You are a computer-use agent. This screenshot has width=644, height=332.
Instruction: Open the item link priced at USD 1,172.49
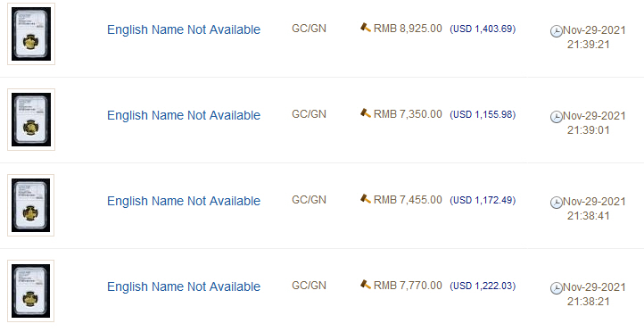[184, 201]
